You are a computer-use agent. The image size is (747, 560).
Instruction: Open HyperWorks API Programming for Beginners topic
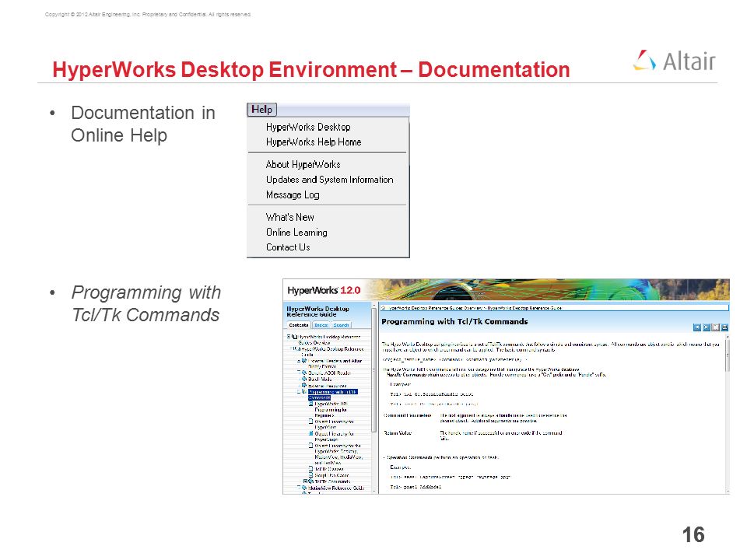tap(331, 410)
